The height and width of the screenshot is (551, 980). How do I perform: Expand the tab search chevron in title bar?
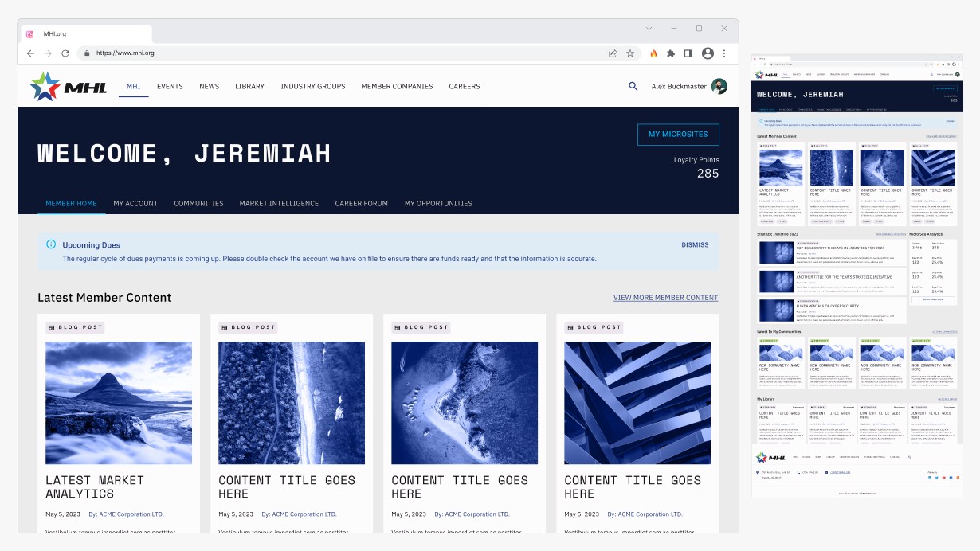[649, 29]
